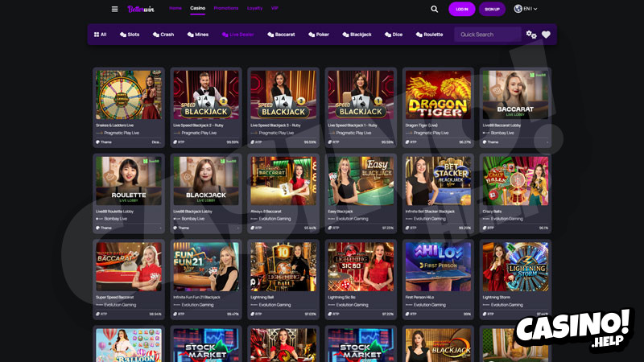Open the Loyalty nav item
Image resolution: width=644 pixels, height=362 pixels.
[x=254, y=8]
